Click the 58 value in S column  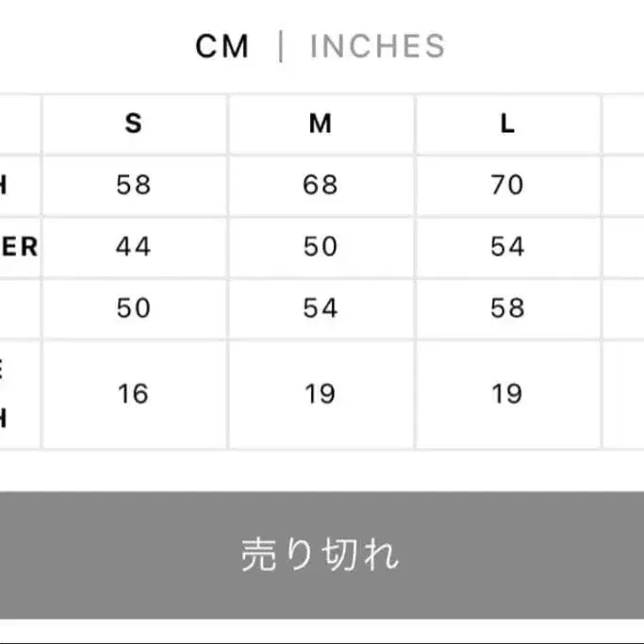tap(133, 185)
